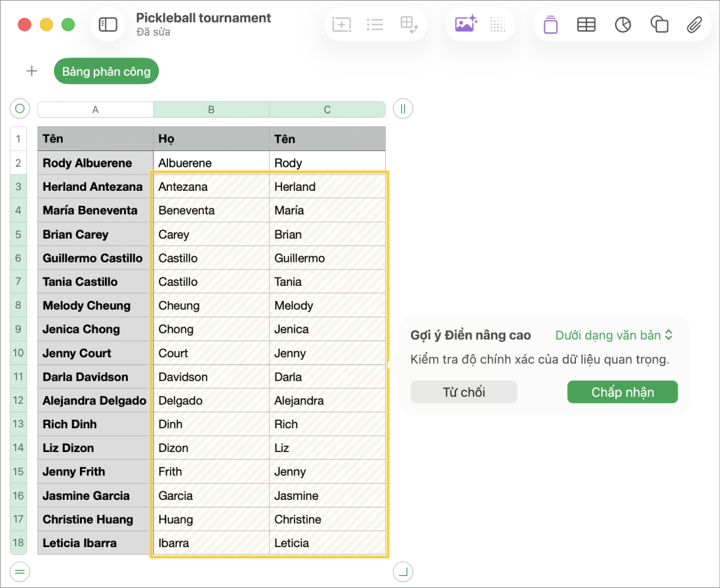Click the table select circle handle
Screen dimensions: 720x588
coord(20,109)
